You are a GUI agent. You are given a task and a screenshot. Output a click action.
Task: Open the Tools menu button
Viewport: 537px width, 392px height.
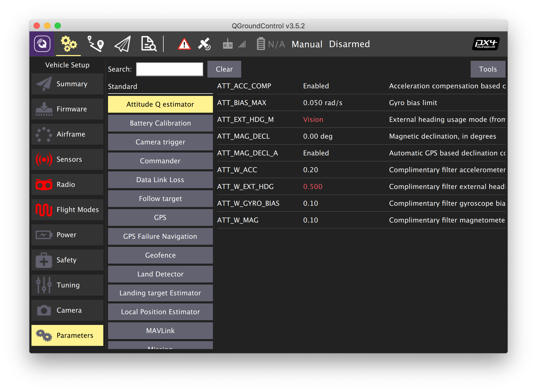(x=488, y=69)
